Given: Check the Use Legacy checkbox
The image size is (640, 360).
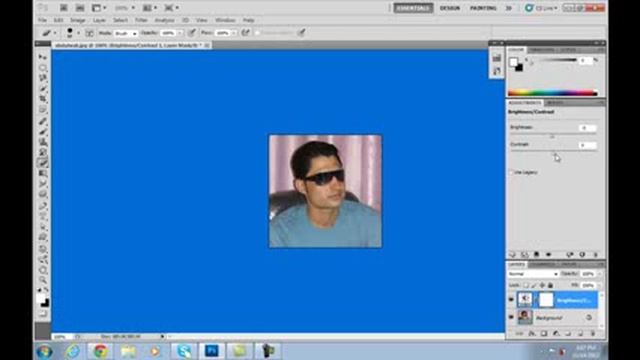Looking at the screenshot, I should [x=511, y=172].
